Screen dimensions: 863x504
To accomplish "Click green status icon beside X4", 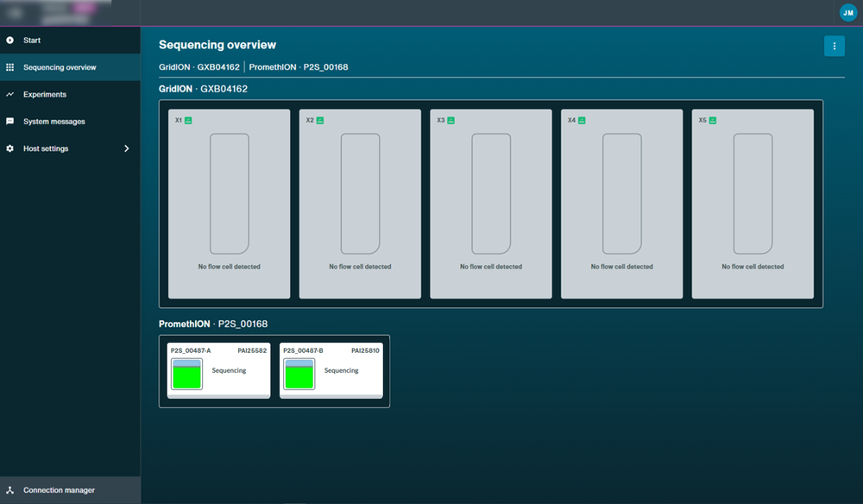I will pyautogui.click(x=582, y=120).
